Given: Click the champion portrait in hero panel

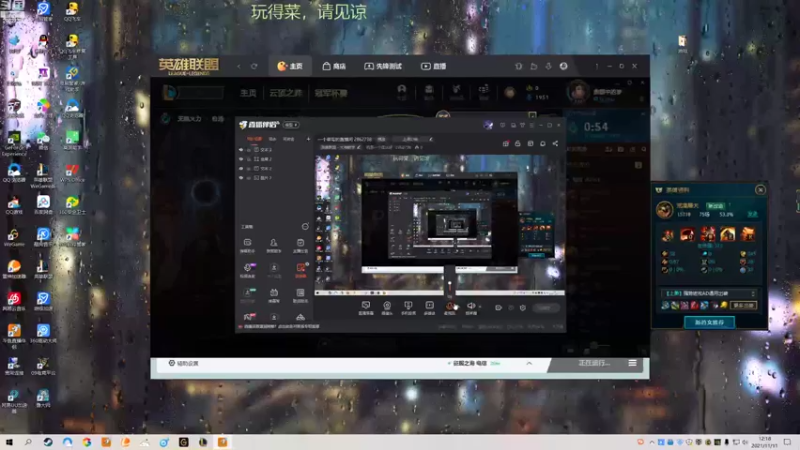Looking at the screenshot, I should click(x=664, y=210).
